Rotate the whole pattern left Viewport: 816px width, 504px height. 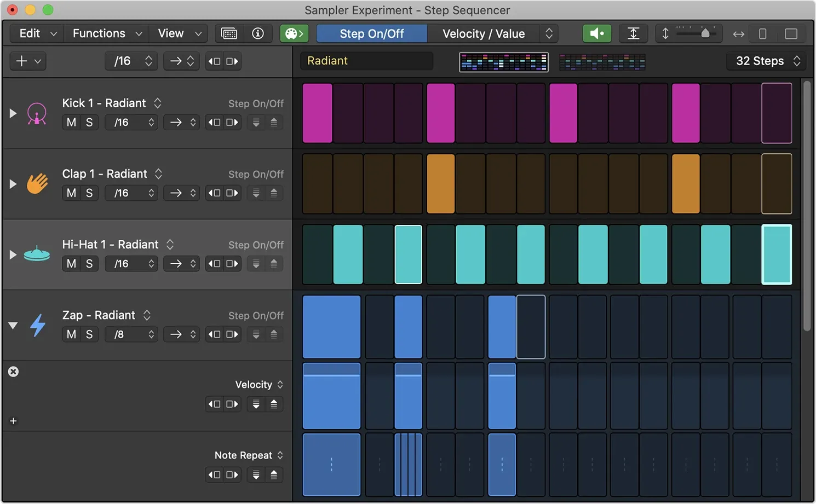(214, 61)
